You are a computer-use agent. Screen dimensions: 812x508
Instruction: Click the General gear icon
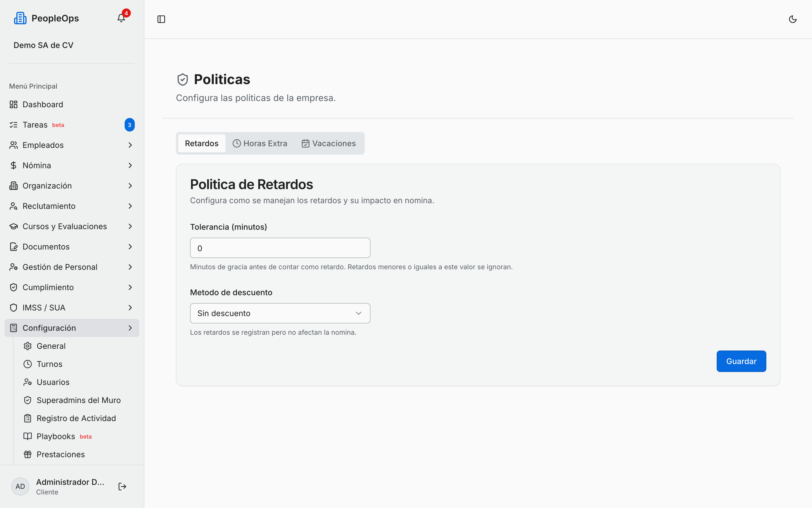point(28,346)
